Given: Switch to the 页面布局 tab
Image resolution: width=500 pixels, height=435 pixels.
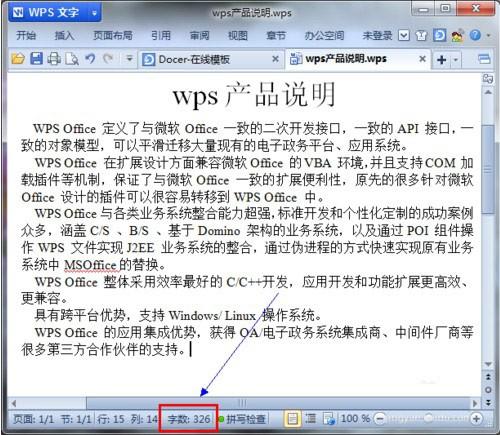Looking at the screenshot, I should (x=113, y=35).
